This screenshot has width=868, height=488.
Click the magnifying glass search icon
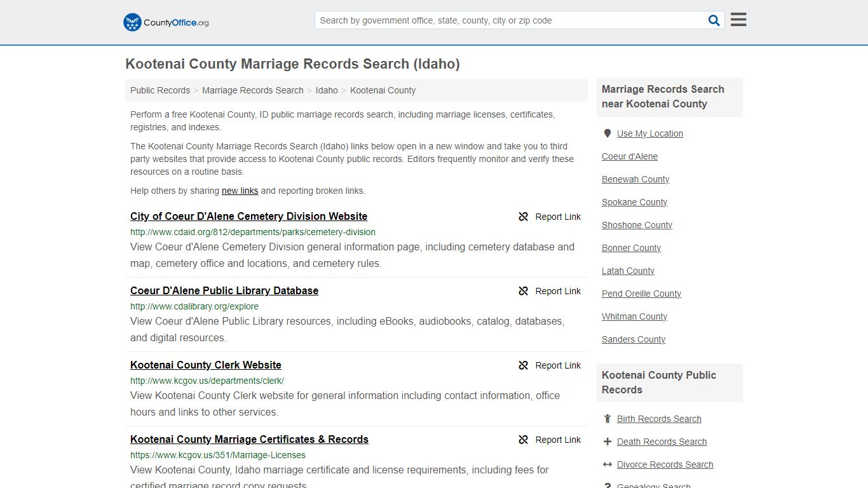tap(714, 20)
